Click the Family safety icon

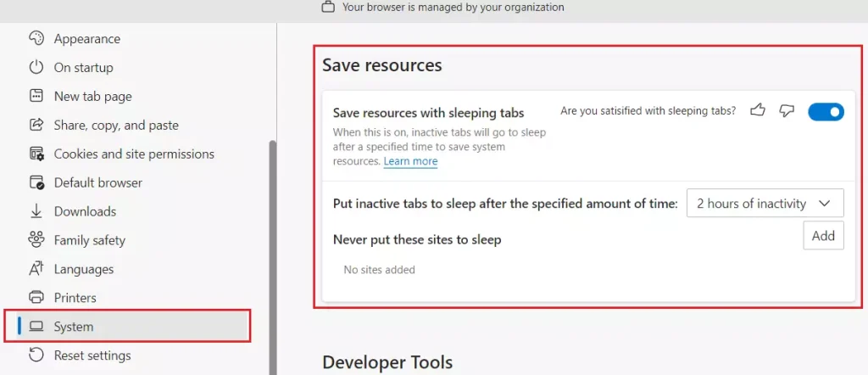tap(36, 240)
